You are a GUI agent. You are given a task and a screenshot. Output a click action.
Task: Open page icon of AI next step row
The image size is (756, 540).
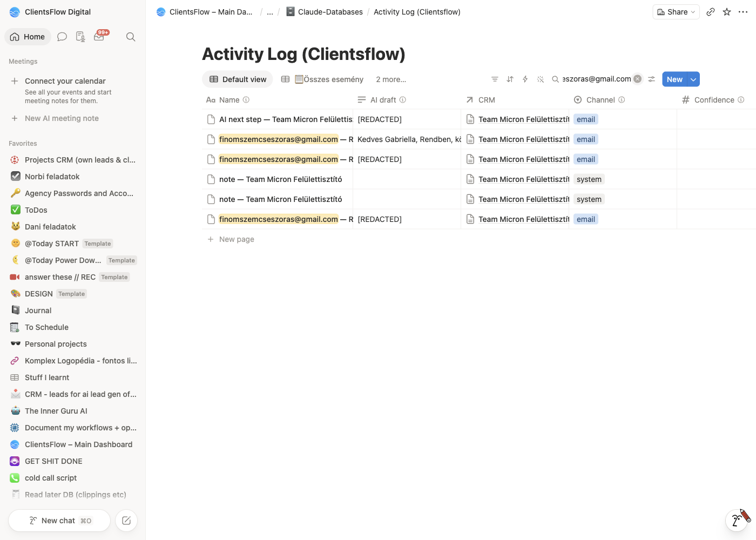211,119
